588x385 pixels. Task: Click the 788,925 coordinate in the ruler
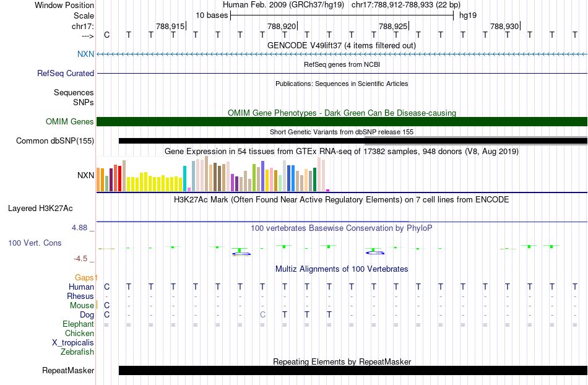pos(393,26)
